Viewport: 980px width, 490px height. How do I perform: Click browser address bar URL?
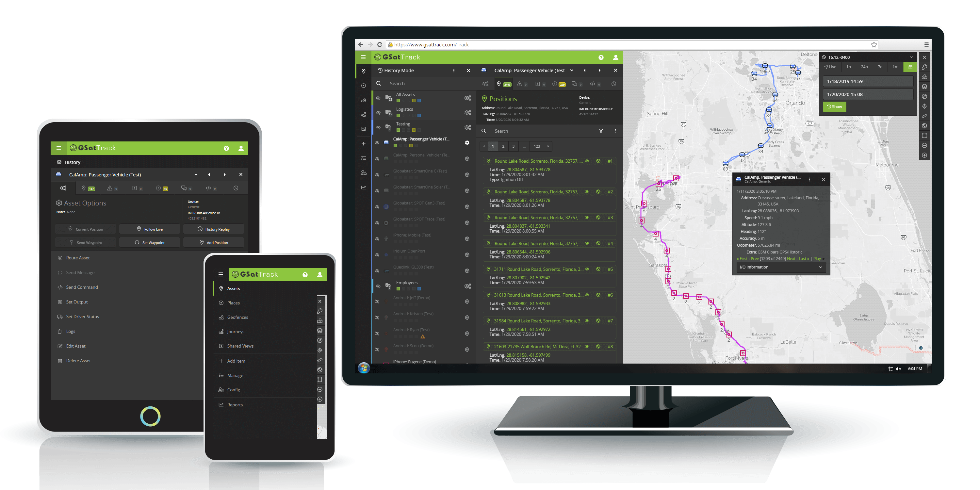[432, 44]
